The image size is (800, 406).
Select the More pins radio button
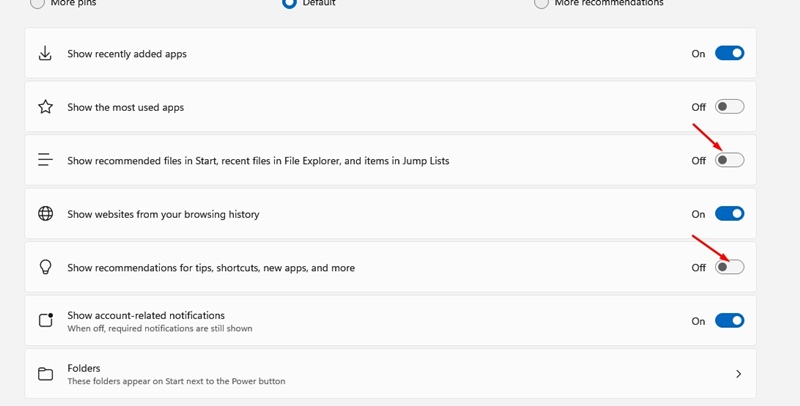[37, 3]
